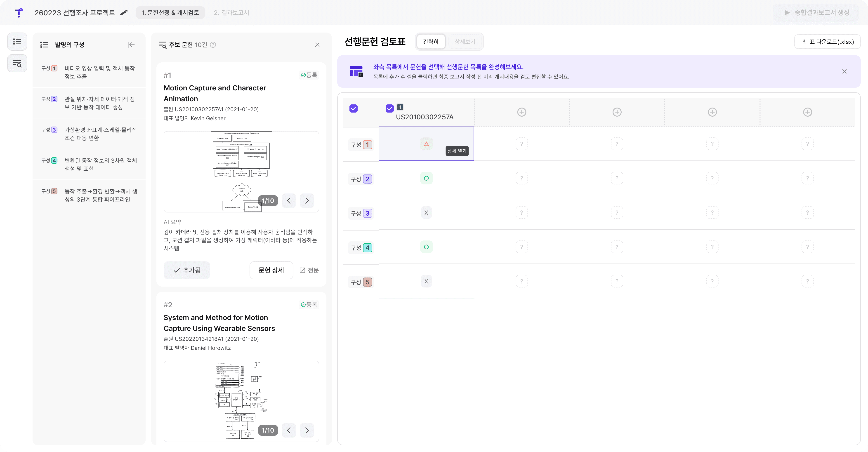
Task: Show next drawing of document #1
Action: (x=307, y=201)
